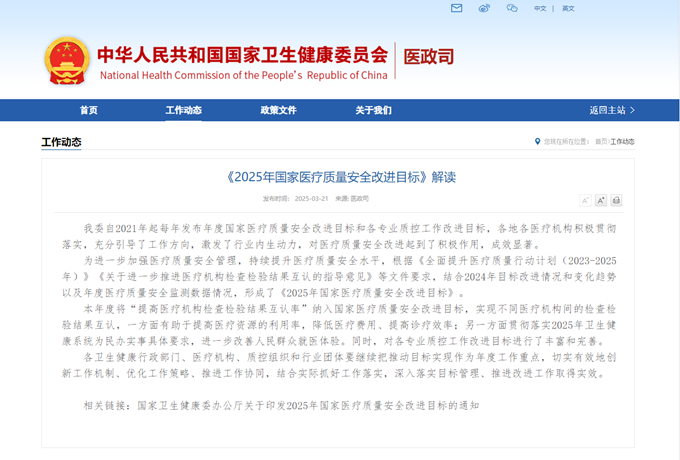Click 工作动态 in the breadcrumb trail
This screenshot has height=460, width=680.
[x=622, y=141]
